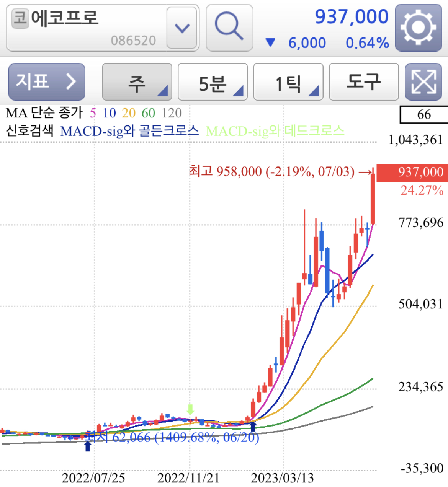The height and width of the screenshot is (487, 448).
Task: Select the 5 moving average label
Action: click(x=93, y=113)
